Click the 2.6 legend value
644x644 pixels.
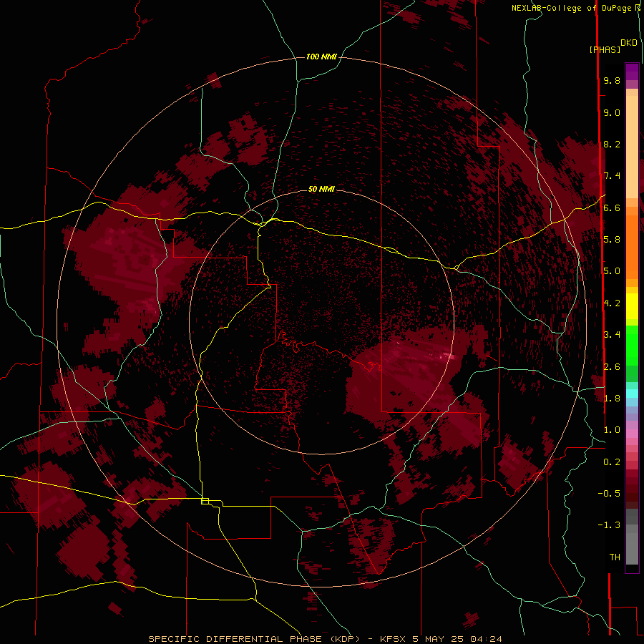(x=612, y=367)
